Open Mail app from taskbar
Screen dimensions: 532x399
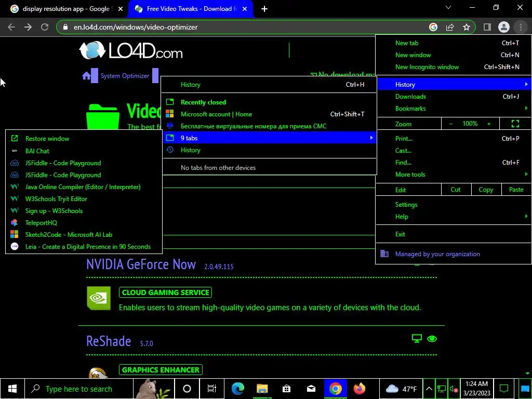[x=311, y=389]
